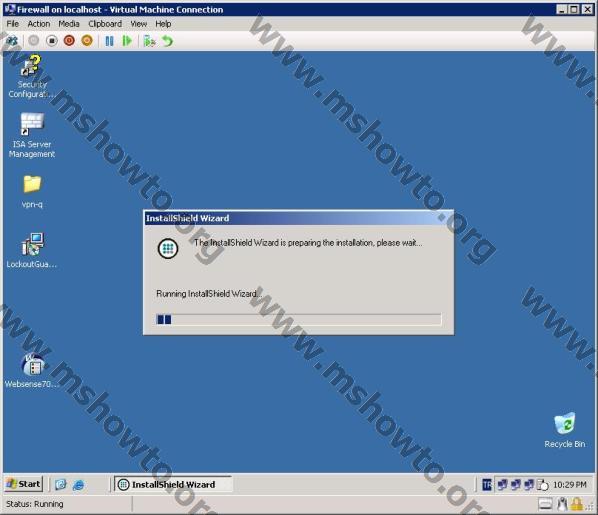Click the Show Desktop quick launch icon
Screen dimensions: 598x515
[61, 484]
